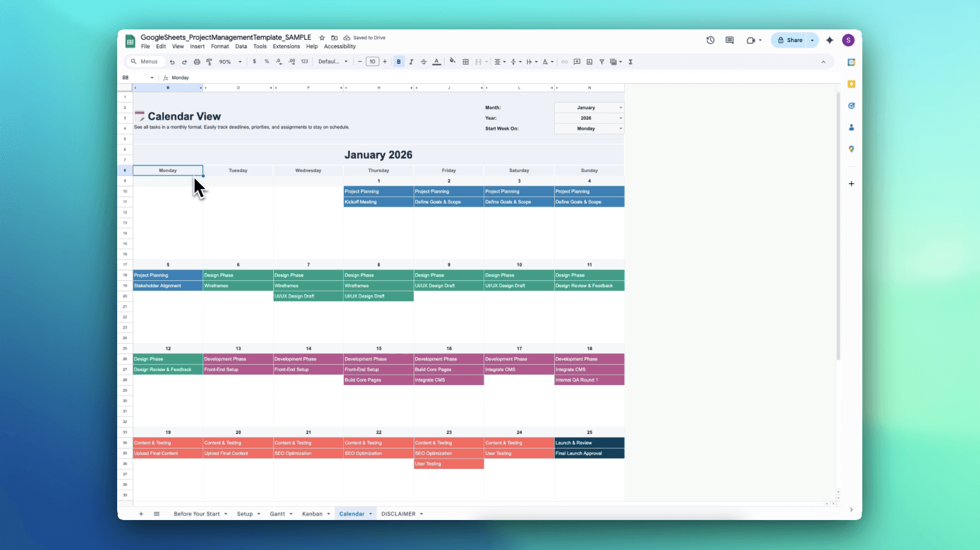Toggle bold formatting
This screenshot has height=550, width=980.
point(399,62)
